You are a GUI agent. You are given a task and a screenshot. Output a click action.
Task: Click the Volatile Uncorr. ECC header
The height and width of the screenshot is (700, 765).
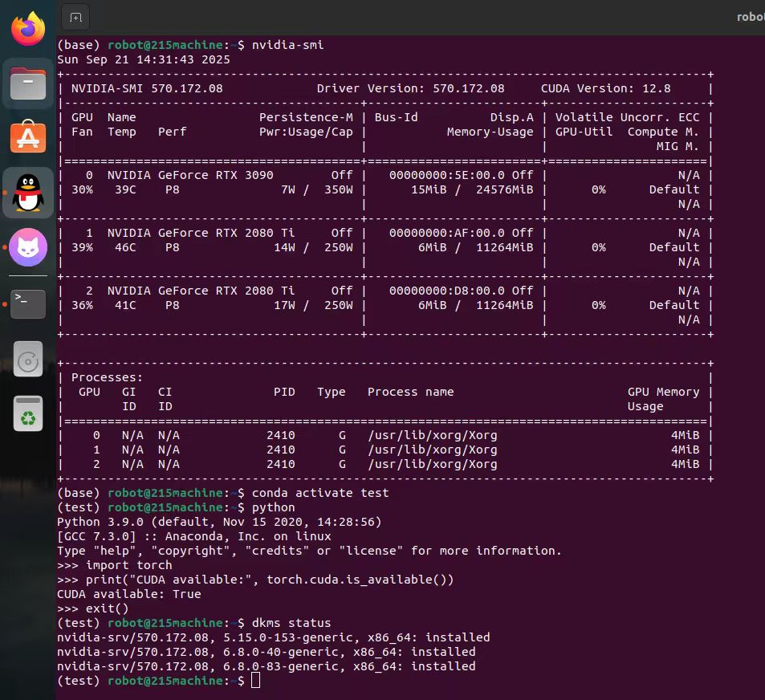[x=628, y=117]
